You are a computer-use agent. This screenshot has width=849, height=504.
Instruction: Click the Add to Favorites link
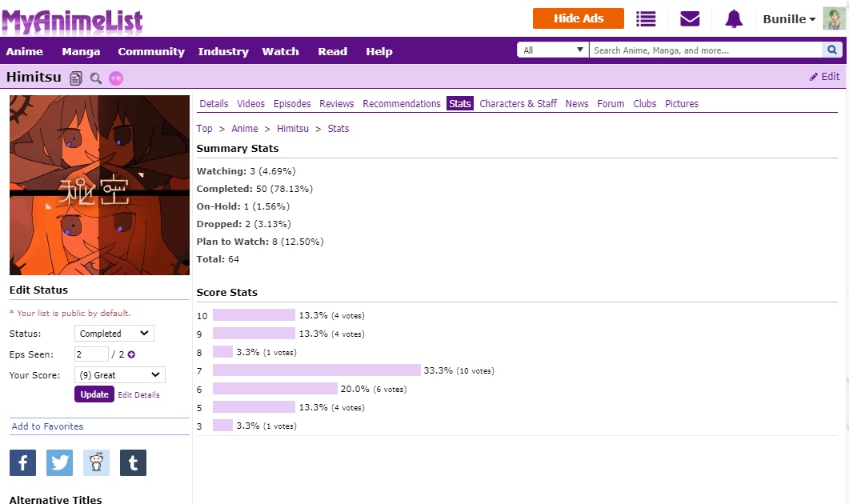[x=47, y=426]
